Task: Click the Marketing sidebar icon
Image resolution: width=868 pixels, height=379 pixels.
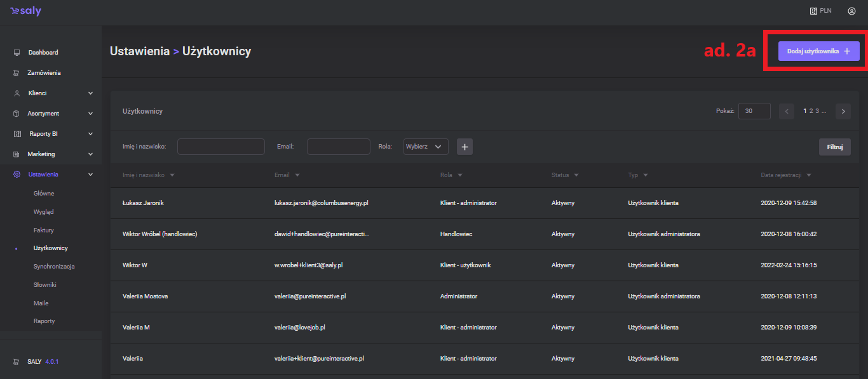Action: pos(17,154)
